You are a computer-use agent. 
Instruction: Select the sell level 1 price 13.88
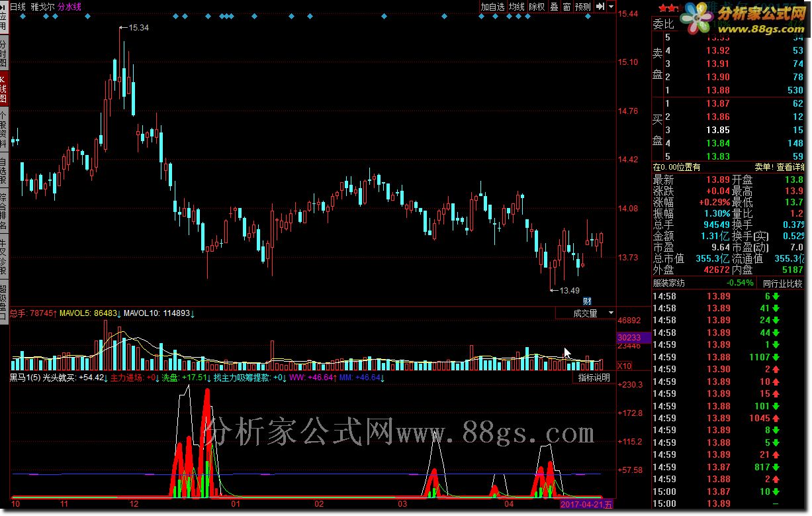pyautogui.click(x=717, y=90)
